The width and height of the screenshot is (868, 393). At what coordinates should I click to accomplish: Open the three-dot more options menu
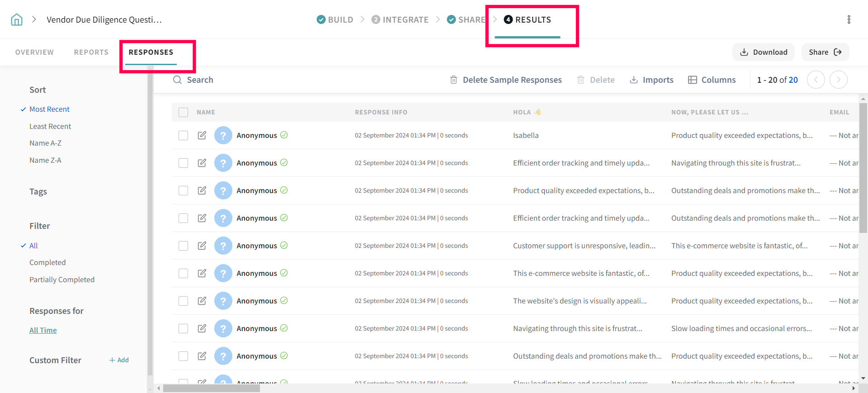coord(849,19)
